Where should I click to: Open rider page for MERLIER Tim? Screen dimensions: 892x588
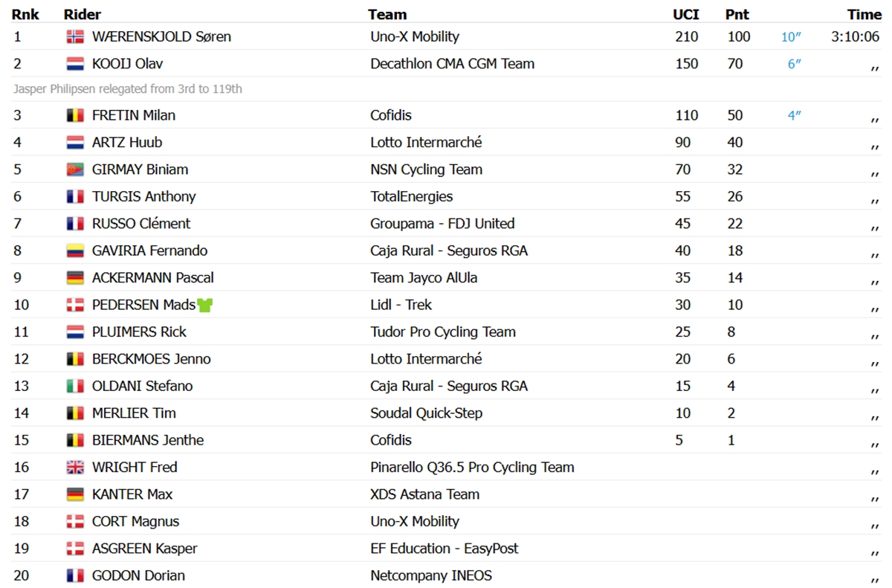point(134,413)
